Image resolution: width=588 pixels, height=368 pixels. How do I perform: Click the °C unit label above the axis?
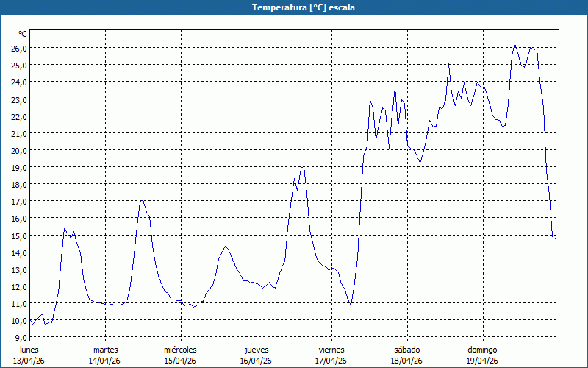(x=23, y=34)
